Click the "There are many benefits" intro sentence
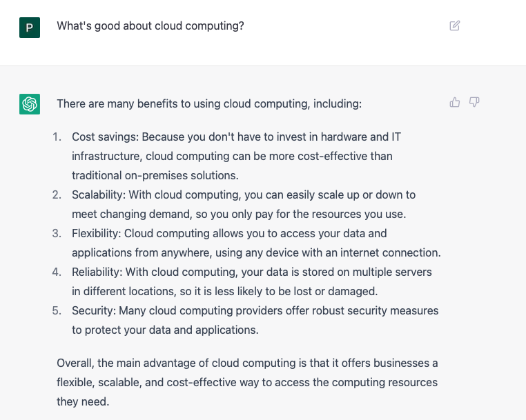The height and width of the screenshot is (420, 526). pos(209,103)
